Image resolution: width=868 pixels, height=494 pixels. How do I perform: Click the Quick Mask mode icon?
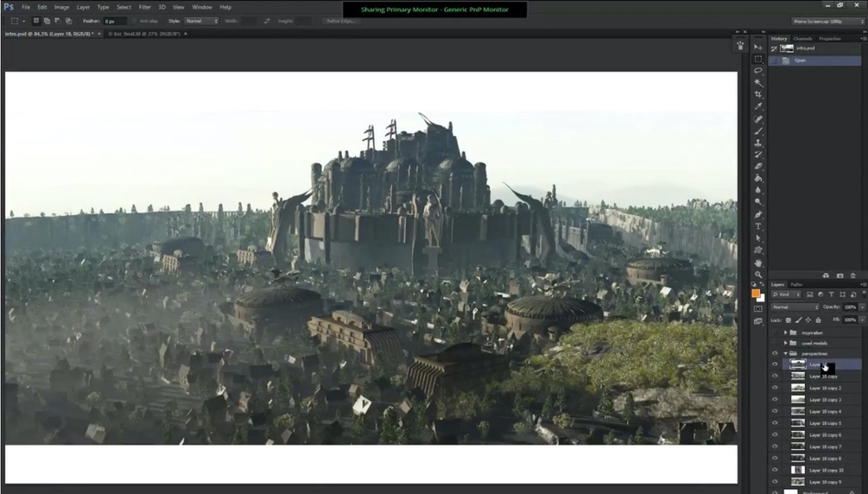click(x=758, y=309)
